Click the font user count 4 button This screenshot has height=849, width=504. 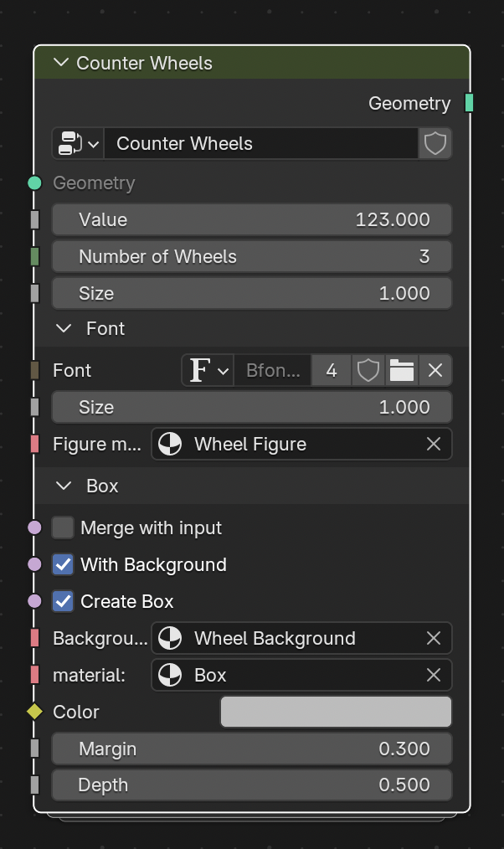coord(332,370)
